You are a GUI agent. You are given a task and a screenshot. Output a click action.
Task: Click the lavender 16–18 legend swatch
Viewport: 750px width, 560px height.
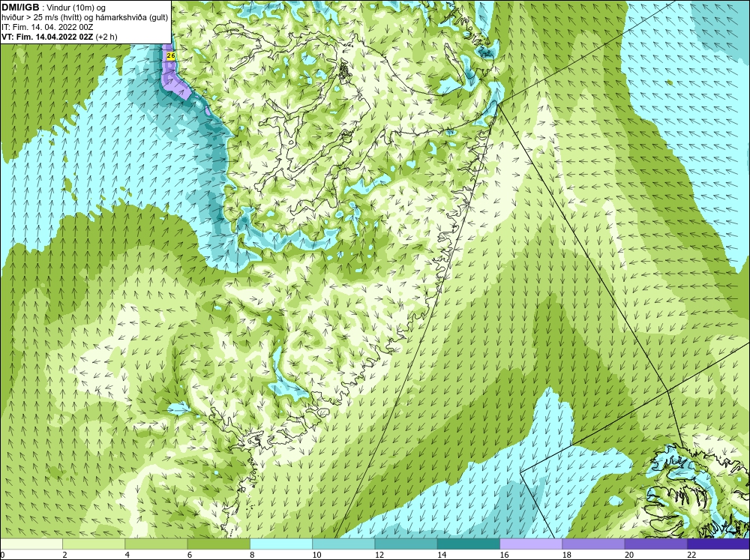coord(531,544)
